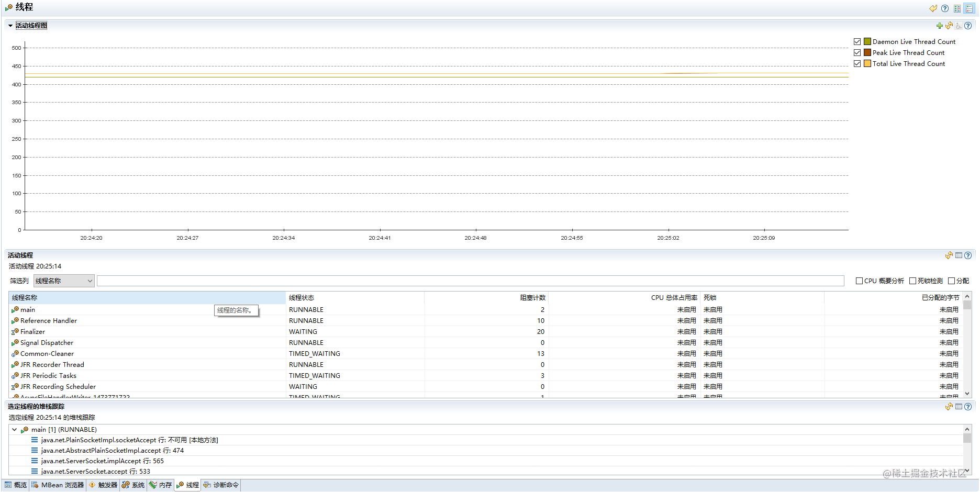Image resolution: width=980 pixels, height=492 pixels.
Task: Click thread icon beside Signal Dispatcher
Action: [15, 343]
